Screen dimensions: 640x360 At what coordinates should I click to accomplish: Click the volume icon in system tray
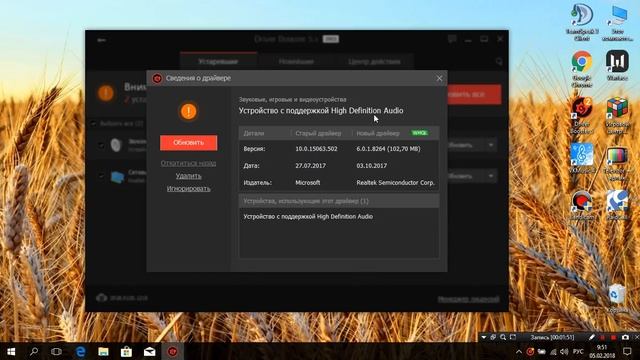point(564,351)
